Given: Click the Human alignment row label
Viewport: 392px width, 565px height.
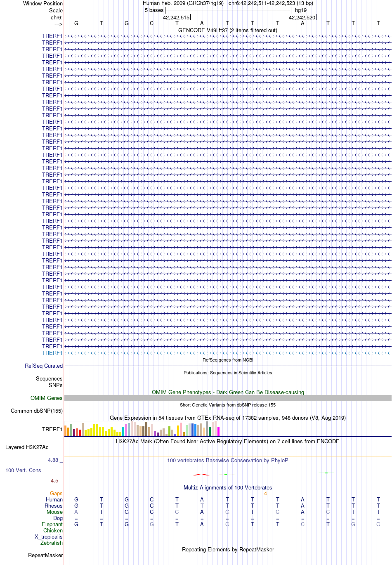Looking at the screenshot, I should (x=54, y=499).
